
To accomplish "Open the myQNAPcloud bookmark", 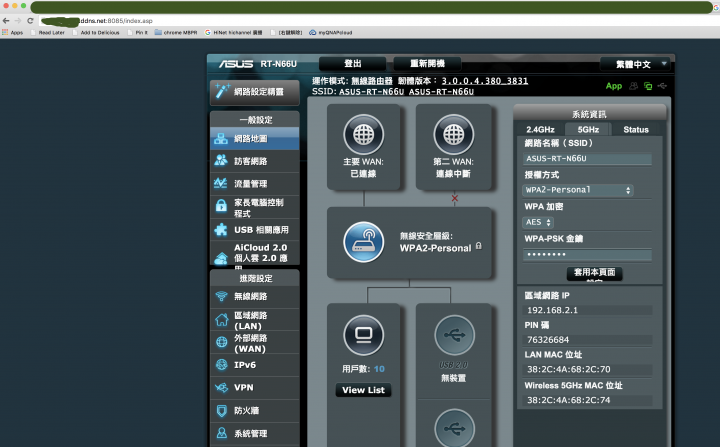I will pos(331,32).
